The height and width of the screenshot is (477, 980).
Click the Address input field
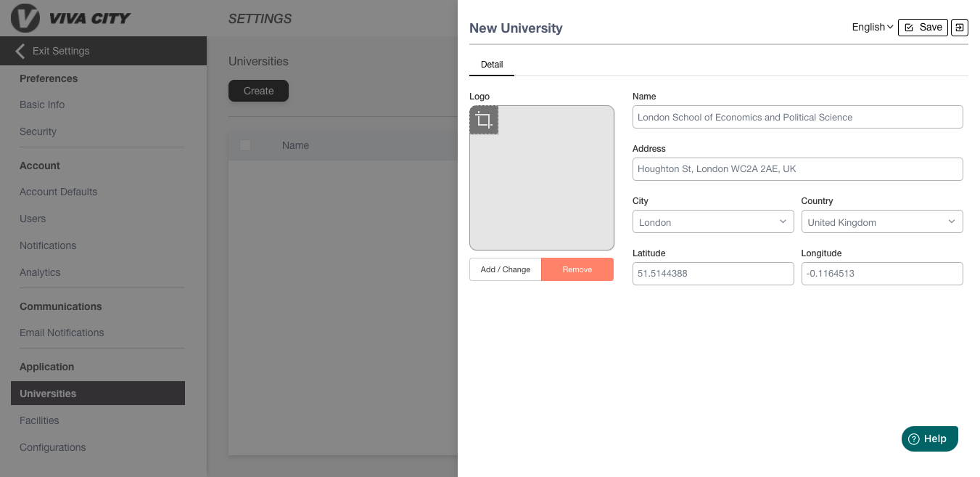pyautogui.click(x=798, y=169)
